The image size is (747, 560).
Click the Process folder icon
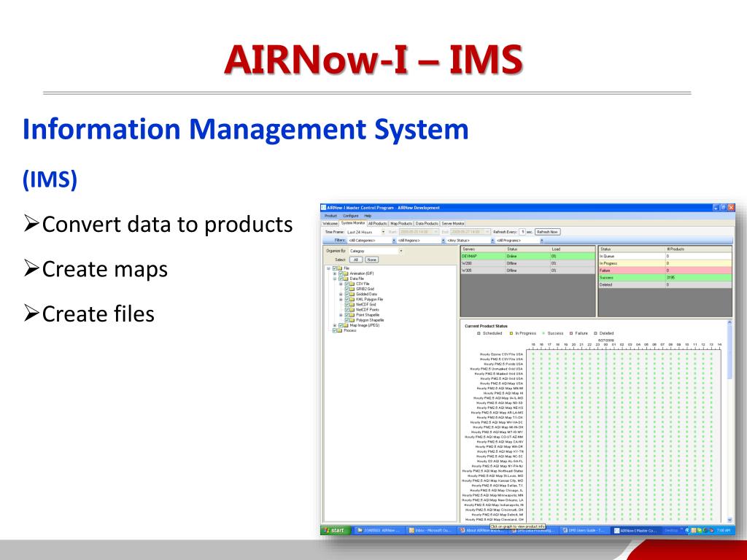pos(340,330)
